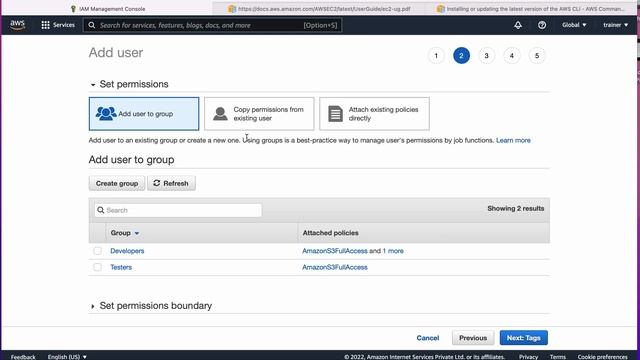Focus the group Search field
The height and width of the screenshot is (360, 640).
(178, 210)
